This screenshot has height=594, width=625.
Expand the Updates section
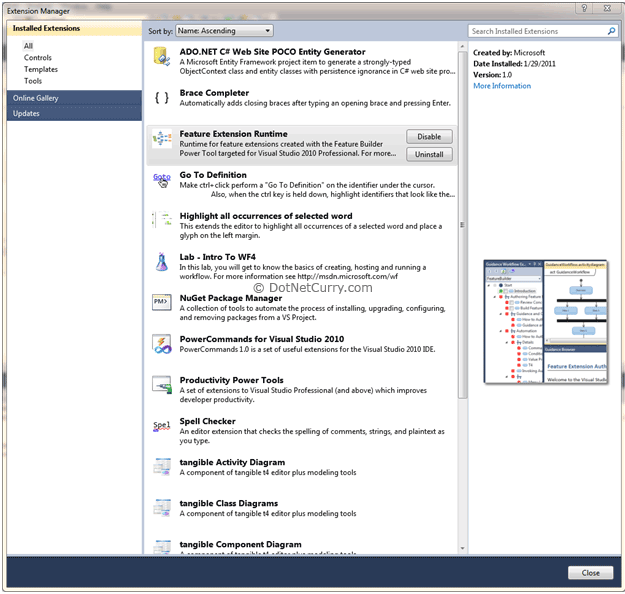click(x=74, y=114)
